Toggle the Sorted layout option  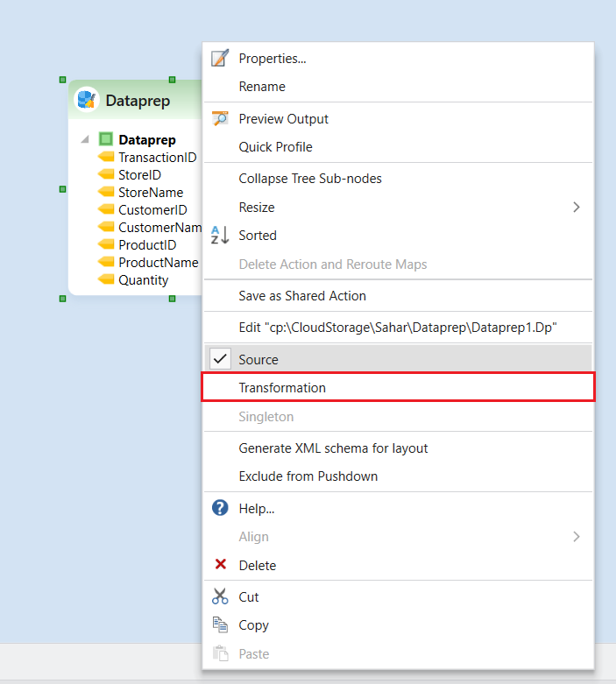pyautogui.click(x=258, y=236)
